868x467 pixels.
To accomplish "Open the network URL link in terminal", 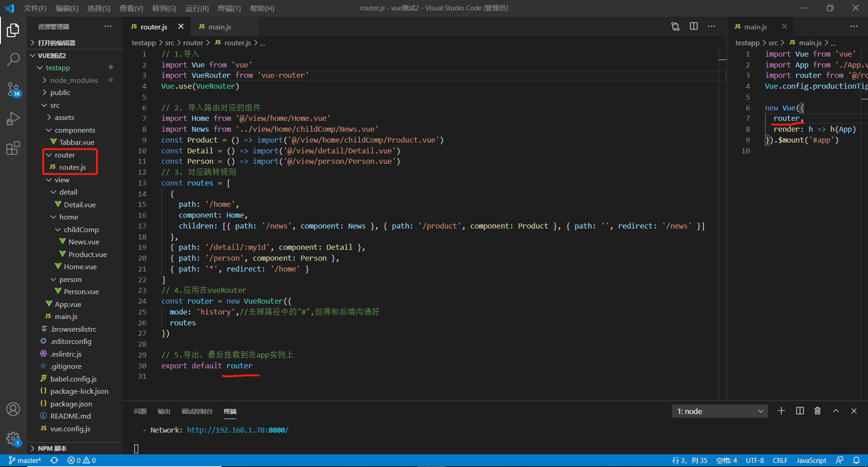I will [x=237, y=430].
